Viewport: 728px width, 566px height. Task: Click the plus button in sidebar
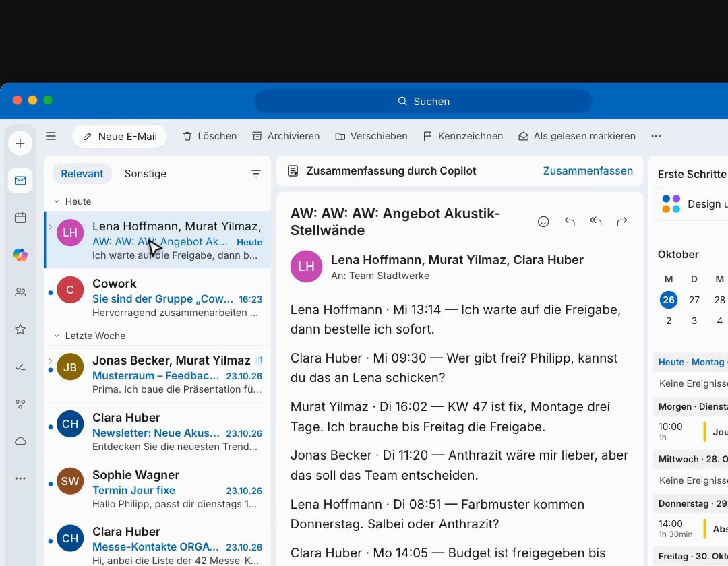click(20, 144)
